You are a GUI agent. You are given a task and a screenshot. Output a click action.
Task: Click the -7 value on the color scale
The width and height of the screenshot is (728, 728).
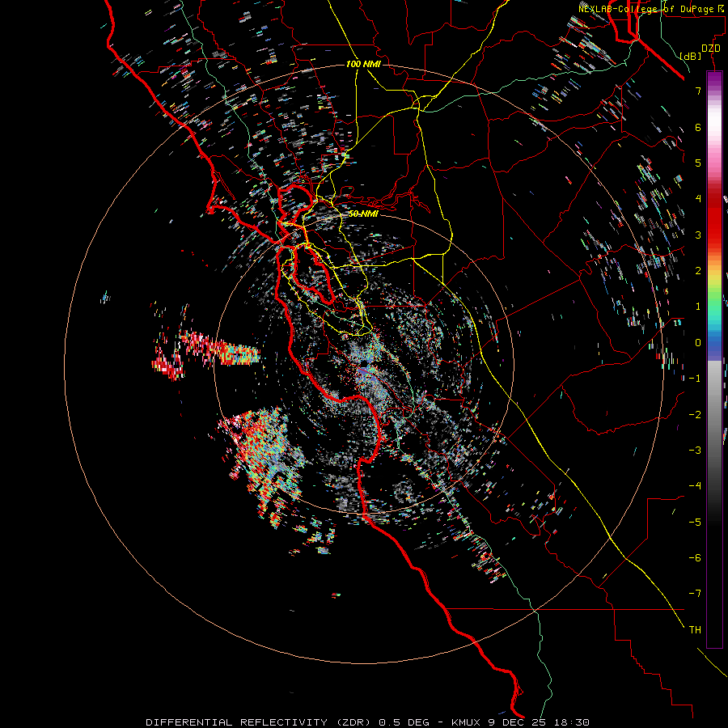[x=695, y=594]
